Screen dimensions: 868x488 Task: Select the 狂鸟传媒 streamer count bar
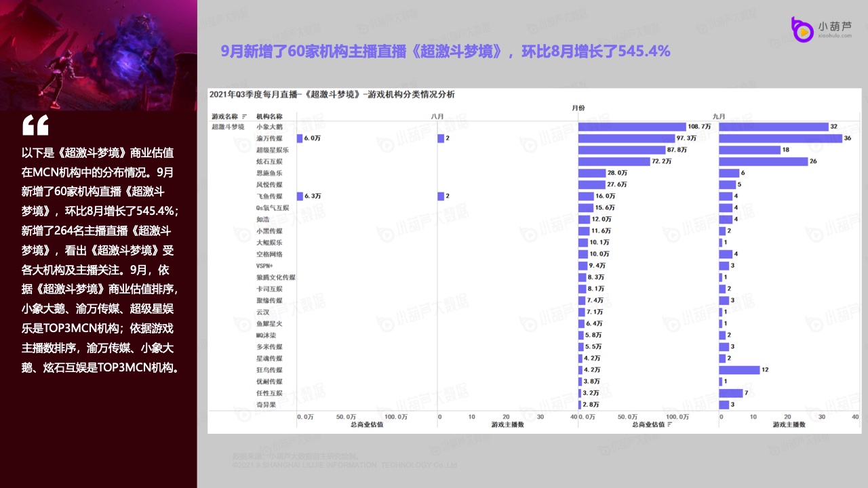[739, 370]
